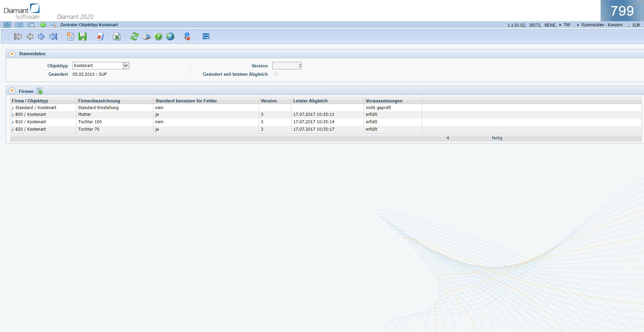Create a new record

[x=70, y=37]
